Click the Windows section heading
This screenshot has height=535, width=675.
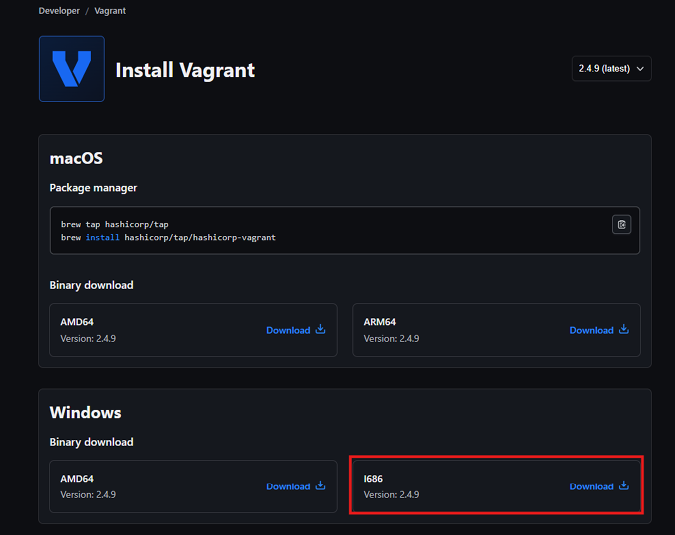(85, 413)
